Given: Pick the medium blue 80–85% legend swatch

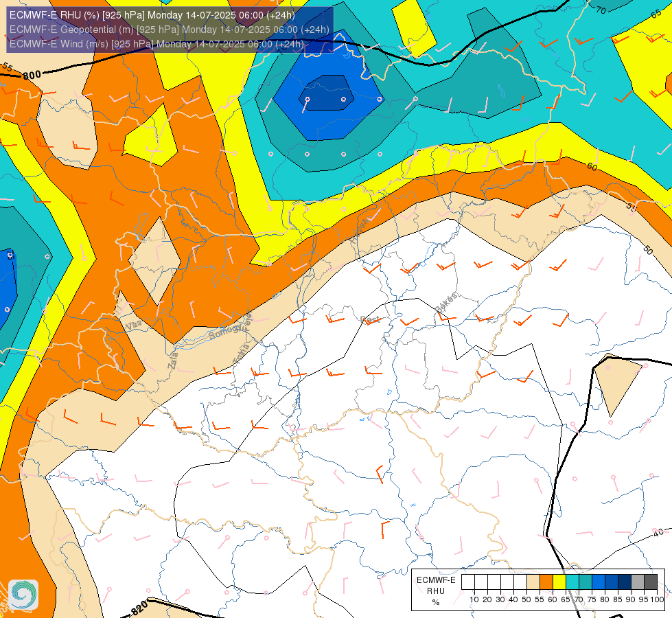Looking at the screenshot, I should (x=612, y=582).
